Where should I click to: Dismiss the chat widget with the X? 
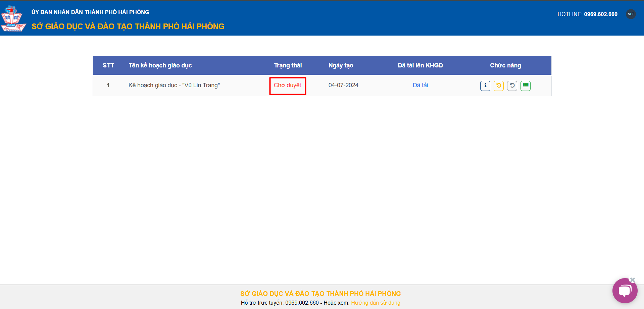click(633, 280)
